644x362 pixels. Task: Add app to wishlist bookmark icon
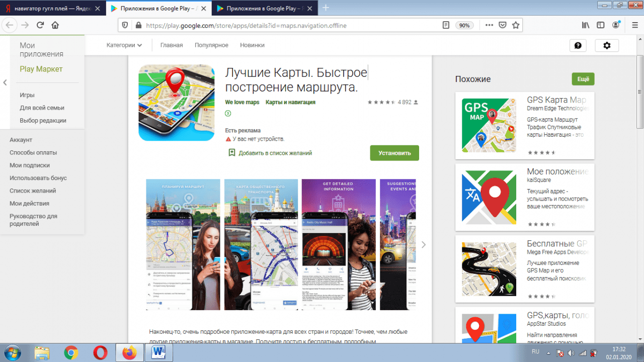coord(232,153)
